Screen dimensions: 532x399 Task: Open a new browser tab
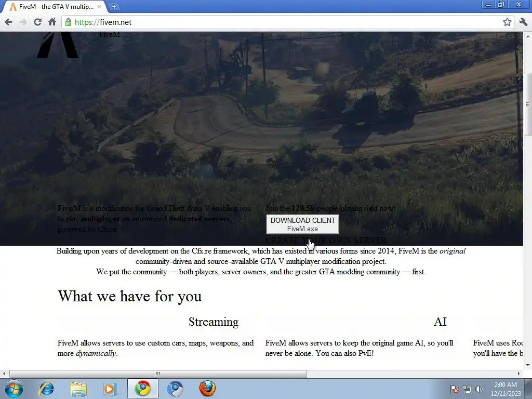tap(114, 6)
